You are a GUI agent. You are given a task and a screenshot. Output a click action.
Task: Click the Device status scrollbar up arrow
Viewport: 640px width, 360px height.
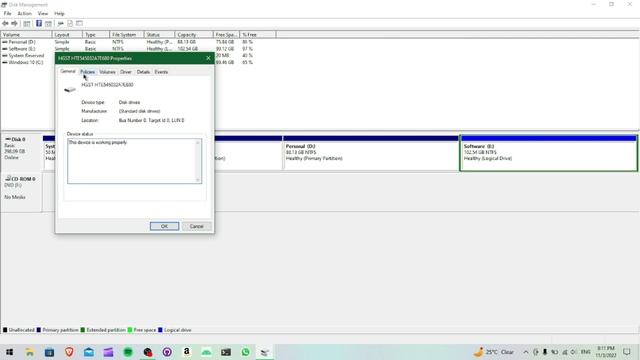pos(198,142)
